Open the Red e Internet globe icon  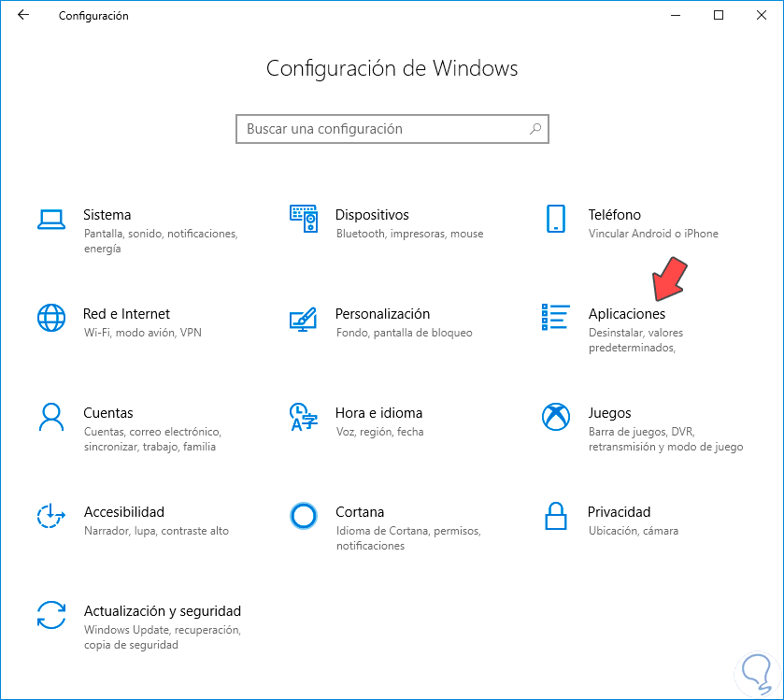coord(50,318)
